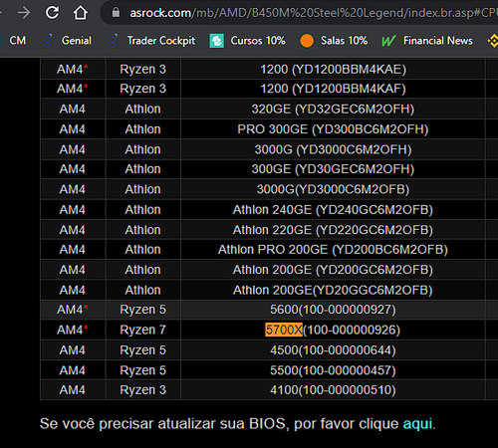Click the yellow Binance bookmark icon
The image size is (498, 448).
click(493, 41)
